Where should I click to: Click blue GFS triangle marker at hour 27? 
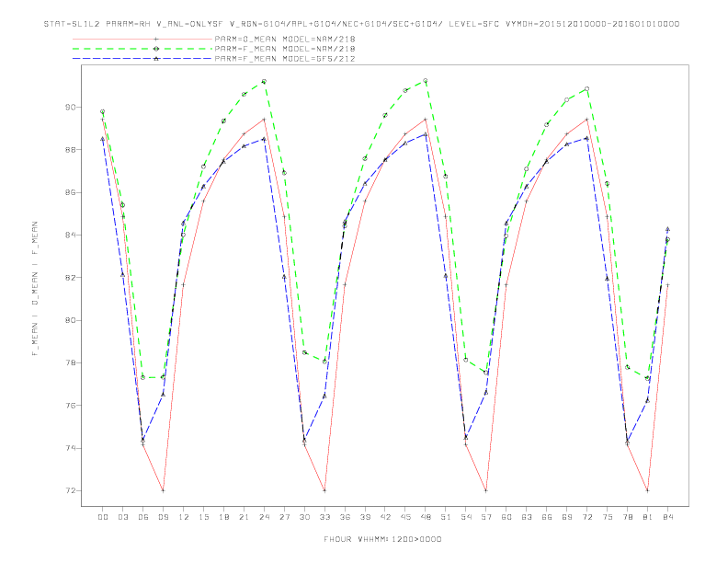(284, 277)
